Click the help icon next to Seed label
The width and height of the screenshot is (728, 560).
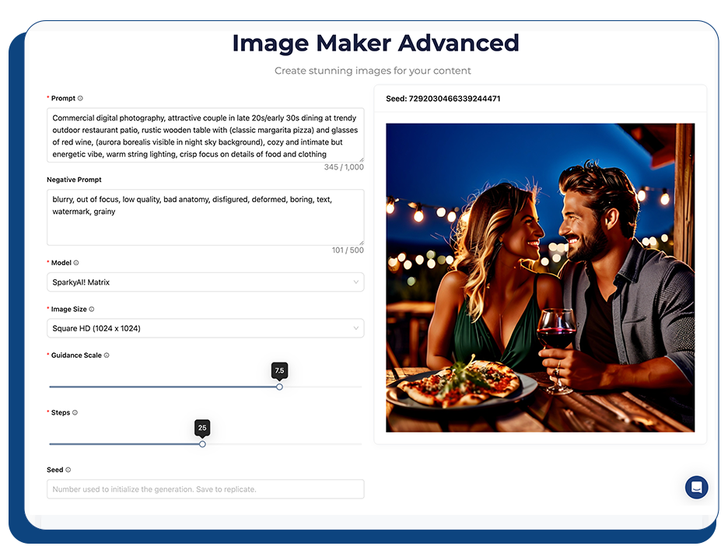(x=68, y=470)
